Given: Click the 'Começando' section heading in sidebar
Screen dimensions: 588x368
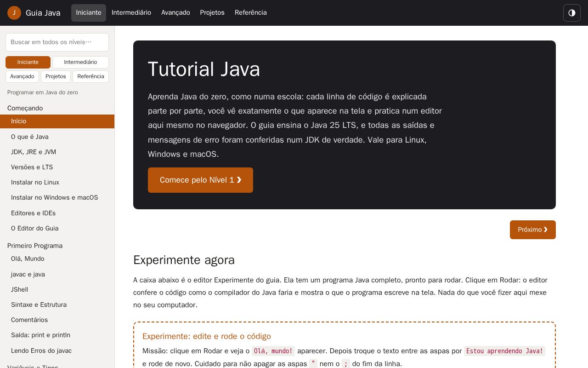Looking at the screenshot, I should point(25,108).
